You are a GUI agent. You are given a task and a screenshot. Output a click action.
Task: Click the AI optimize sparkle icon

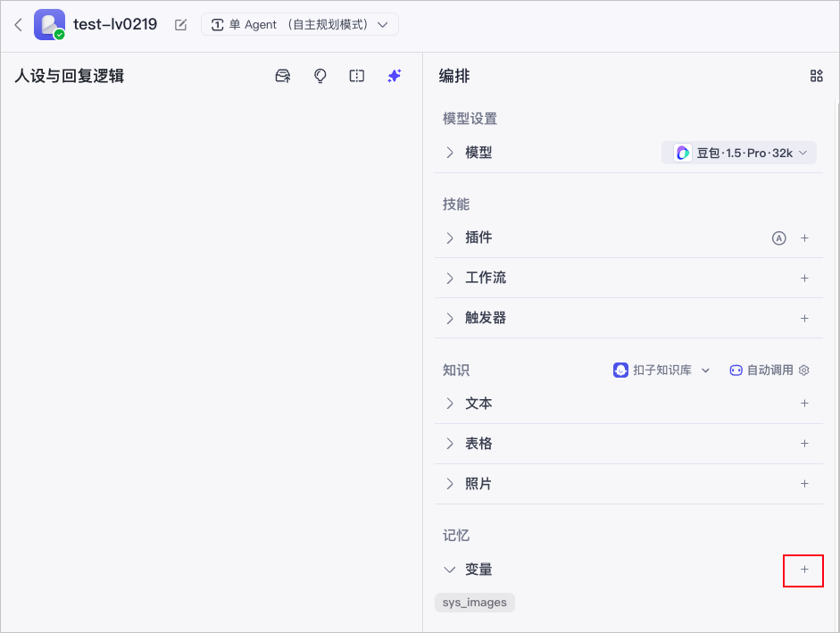click(395, 76)
